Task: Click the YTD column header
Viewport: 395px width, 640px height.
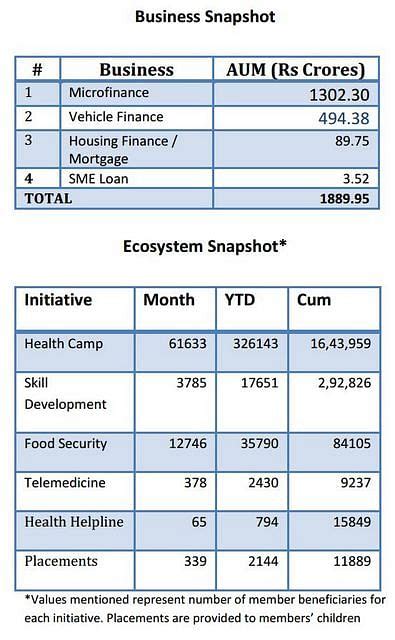Action: pos(240,300)
